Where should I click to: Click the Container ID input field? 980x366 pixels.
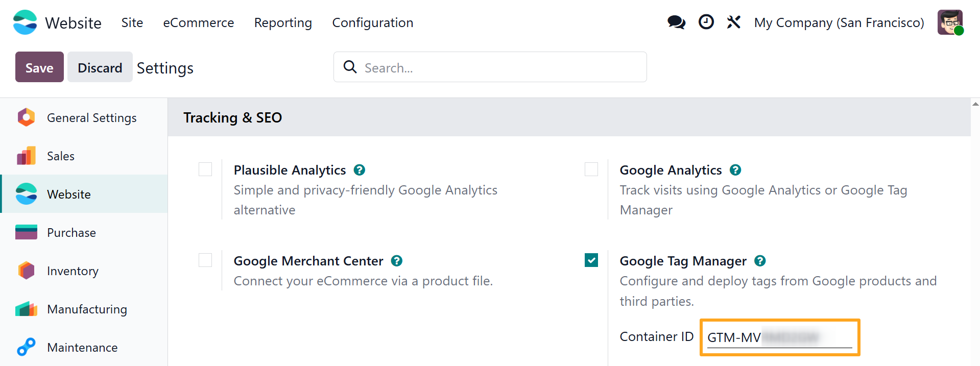pos(780,337)
